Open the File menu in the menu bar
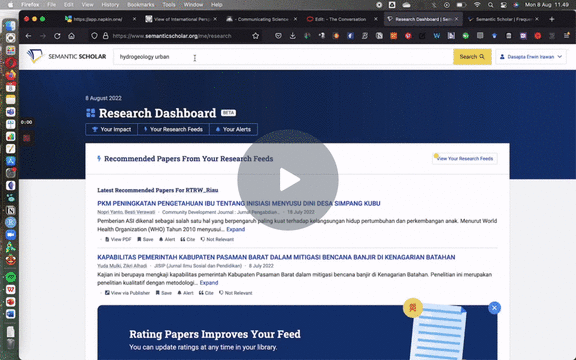Screen dimensions: 576x360 click(x=51, y=5)
